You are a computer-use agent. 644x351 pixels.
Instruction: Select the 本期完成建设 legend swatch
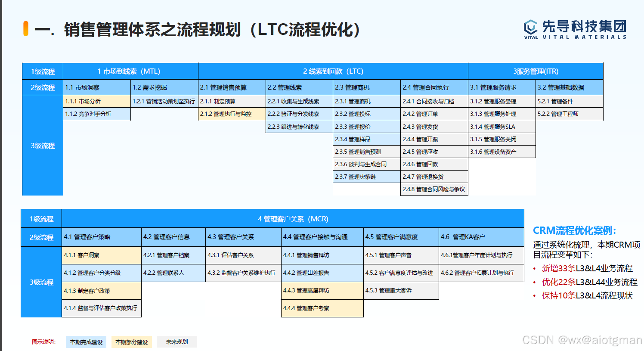coord(86,342)
